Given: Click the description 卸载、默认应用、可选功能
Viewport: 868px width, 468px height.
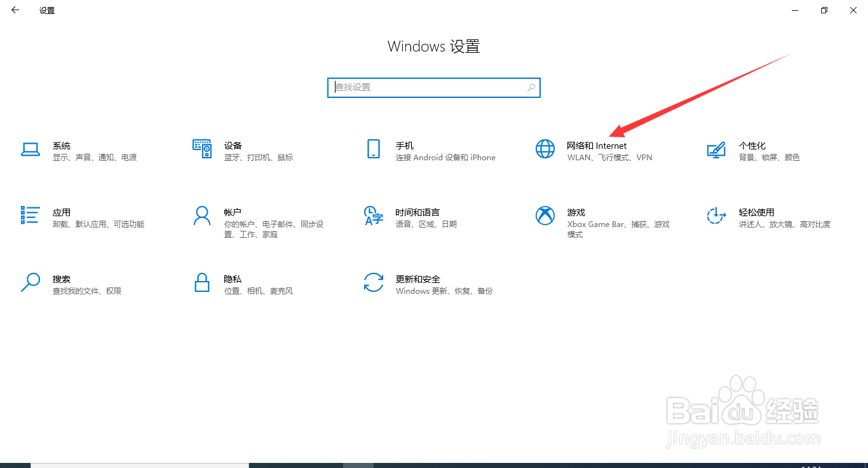Looking at the screenshot, I should (98, 224).
